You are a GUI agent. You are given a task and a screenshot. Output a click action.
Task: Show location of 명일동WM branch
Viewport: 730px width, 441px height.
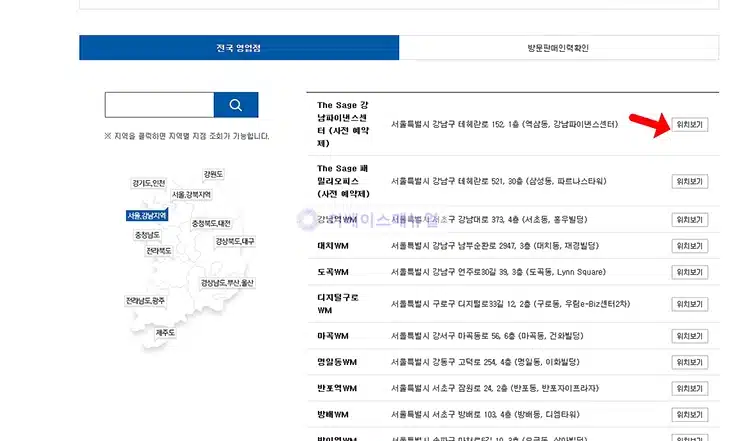click(x=689, y=362)
